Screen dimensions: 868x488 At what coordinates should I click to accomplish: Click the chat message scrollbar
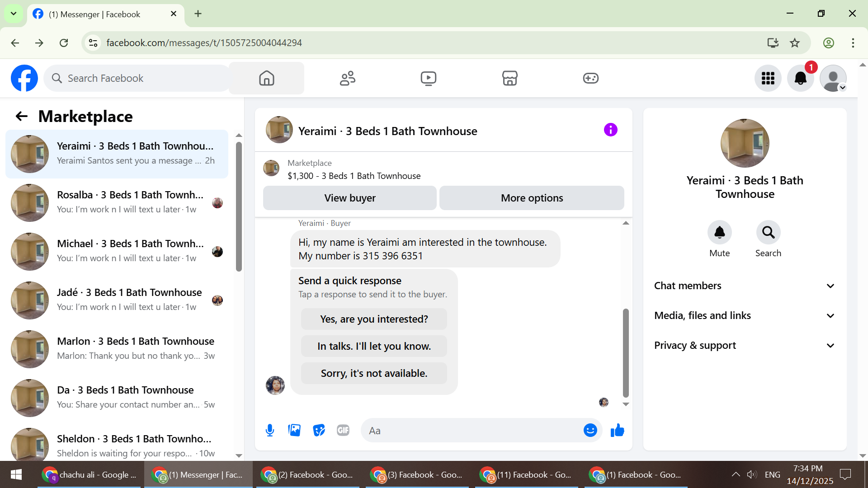tap(626, 352)
